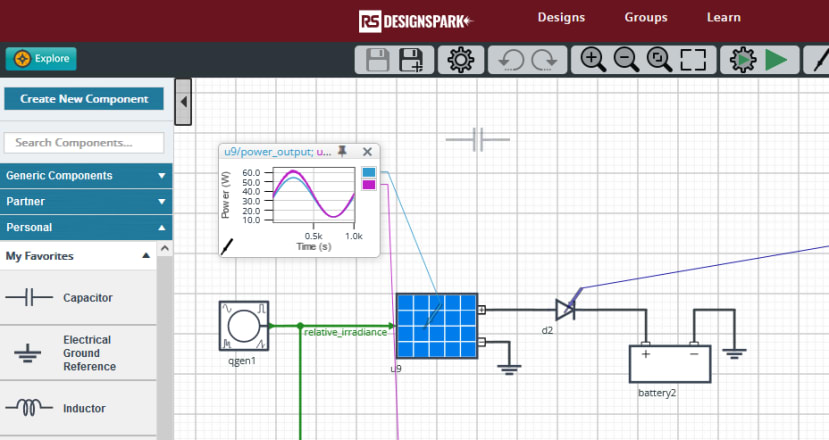This screenshot has width=829, height=440.
Task: Collapse the component sidebar panel
Action: tap(183, 102)
